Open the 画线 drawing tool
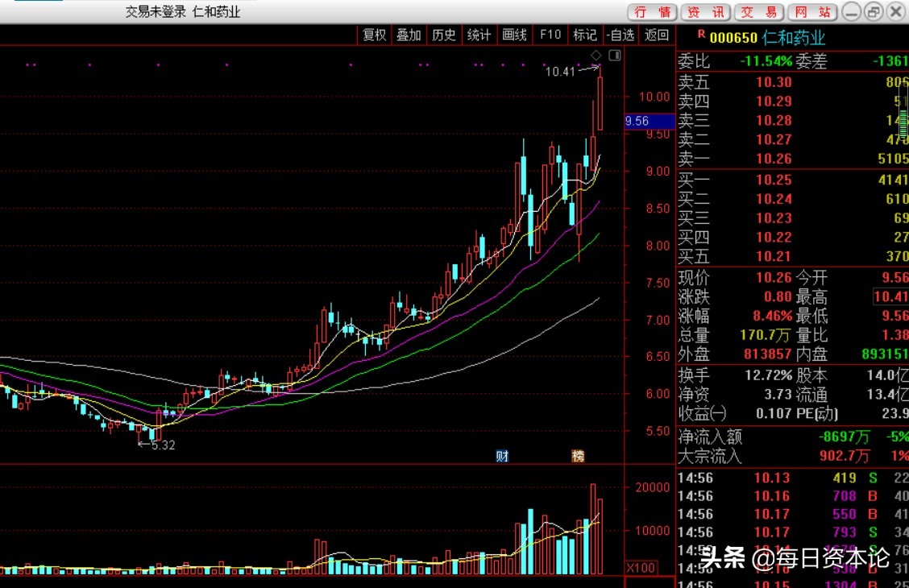 [514, 35]
